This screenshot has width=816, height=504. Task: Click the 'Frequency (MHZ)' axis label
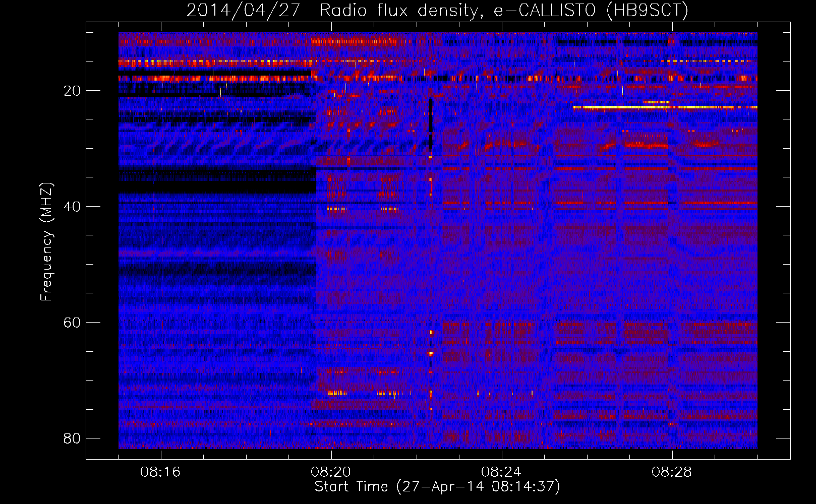click(46, 242)
